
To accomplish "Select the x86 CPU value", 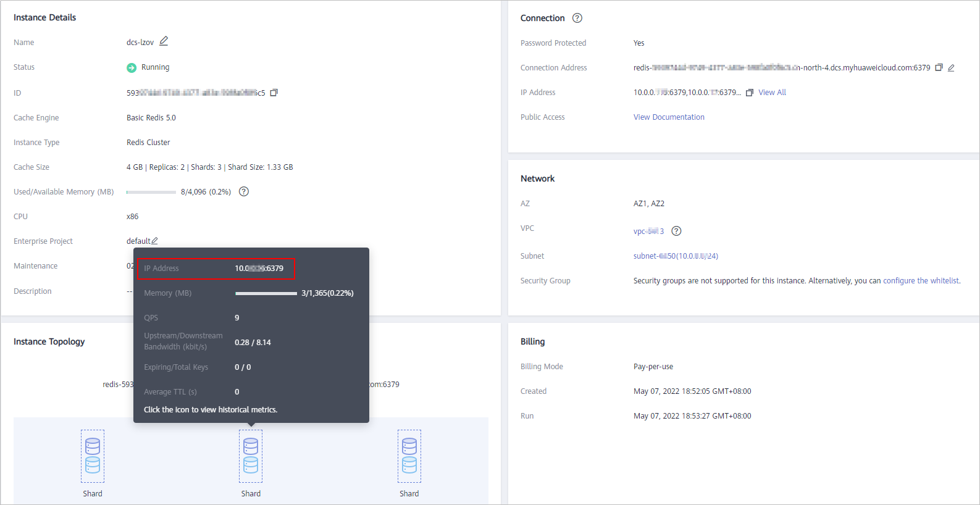I will coord(132,217).
